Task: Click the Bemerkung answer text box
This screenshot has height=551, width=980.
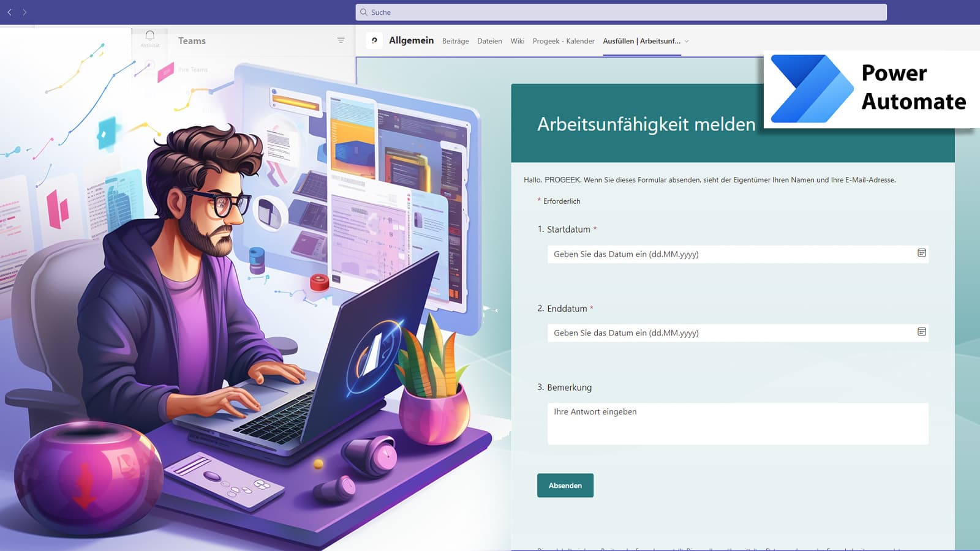Action: (x=738, y=424)
